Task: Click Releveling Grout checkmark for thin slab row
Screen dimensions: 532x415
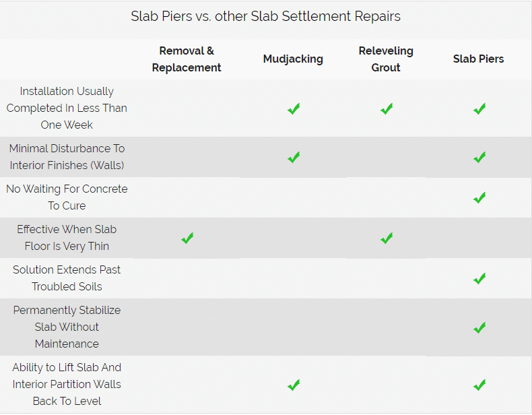Action: (x=387, y=238)
